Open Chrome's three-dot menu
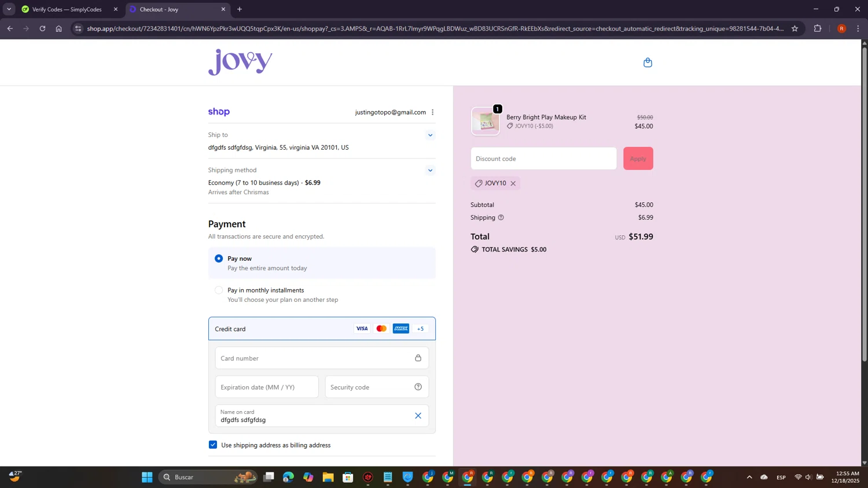This screenshot has height=488, width=868. [858, 28]
